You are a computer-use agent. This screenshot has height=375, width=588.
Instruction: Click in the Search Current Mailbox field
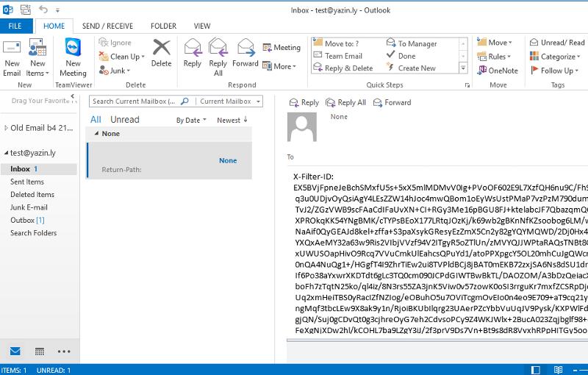135,101
